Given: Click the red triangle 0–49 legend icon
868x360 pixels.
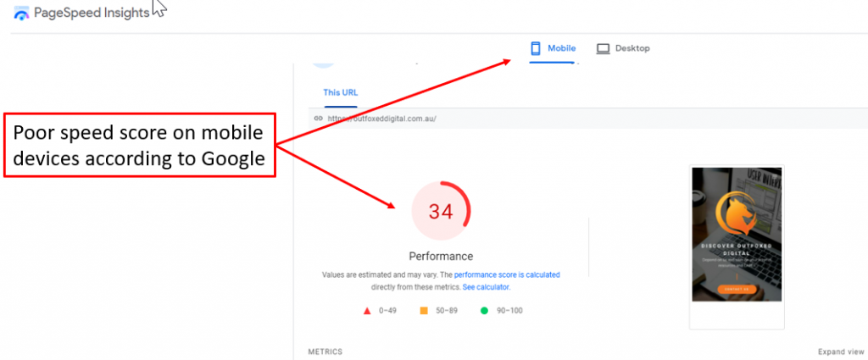Looking at the screenshot, I should pos(366,311).
